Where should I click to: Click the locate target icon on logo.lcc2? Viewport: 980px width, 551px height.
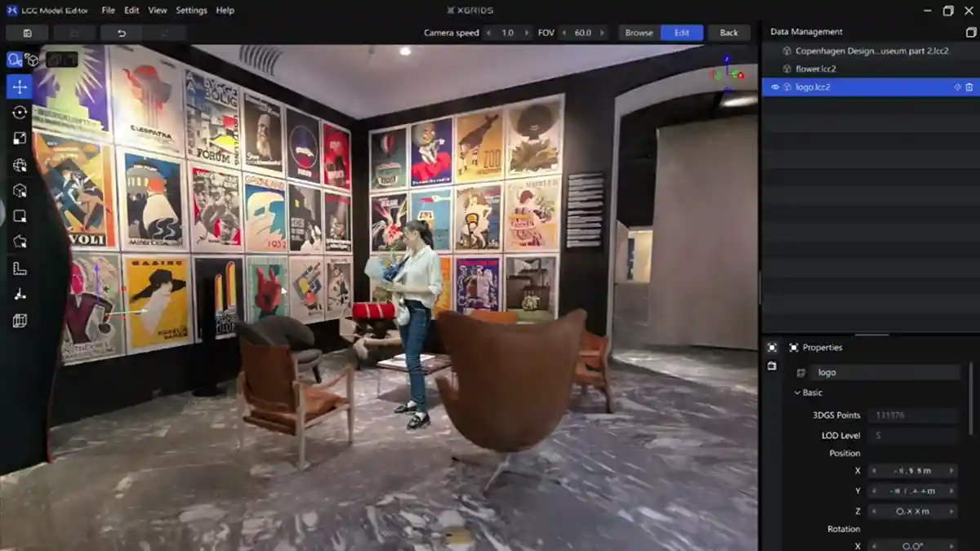(957, 87)
